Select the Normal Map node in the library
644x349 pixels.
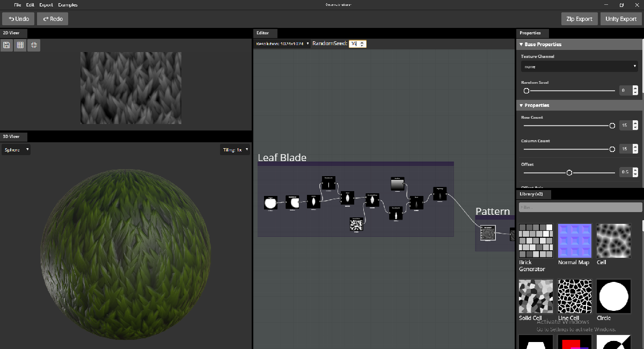coord(574,241)
